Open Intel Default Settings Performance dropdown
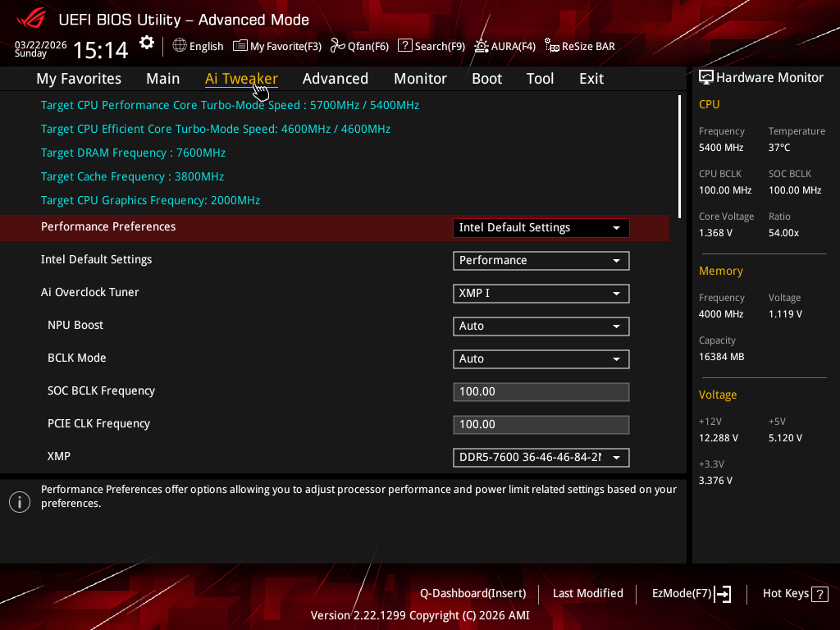Screen dimensions: 840x630 pyautogui.click(x=541, y=260)
